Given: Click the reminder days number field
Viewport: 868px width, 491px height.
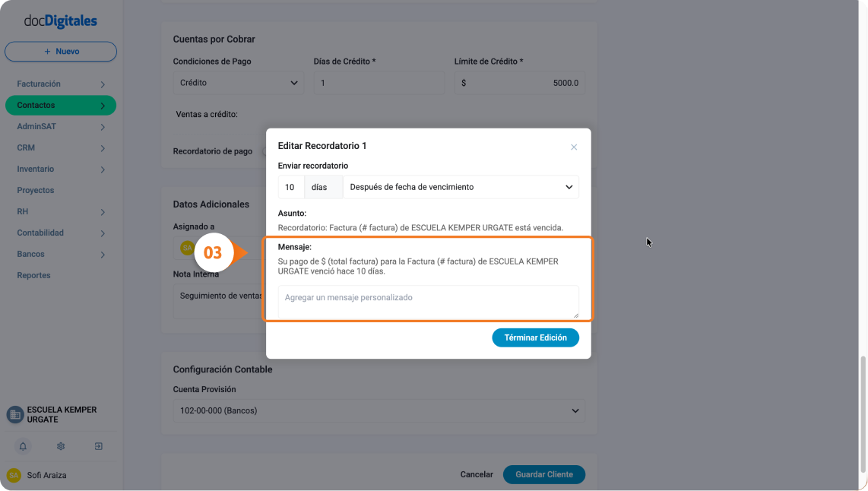Looking at the screenshot, I should pyautogui.click(x=291, y=187).
